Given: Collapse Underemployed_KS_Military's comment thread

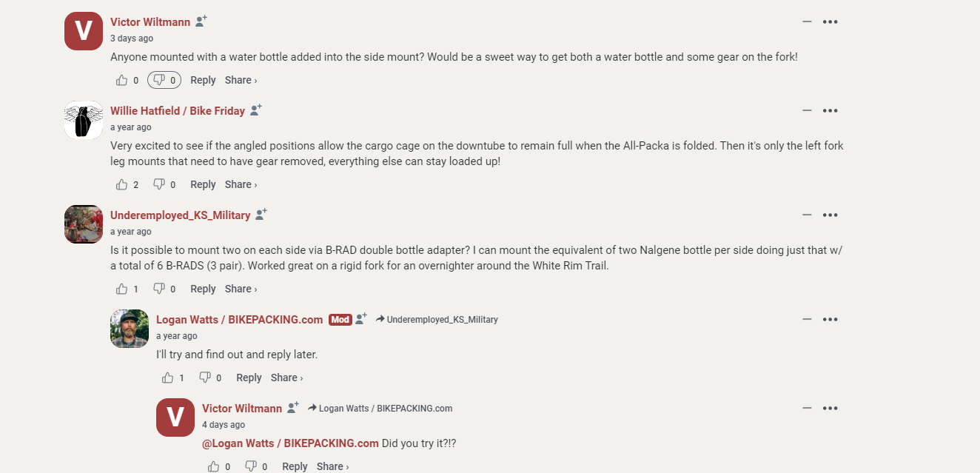Looking at the screenshot, I should pyautogui.click(x=807, y=215).
